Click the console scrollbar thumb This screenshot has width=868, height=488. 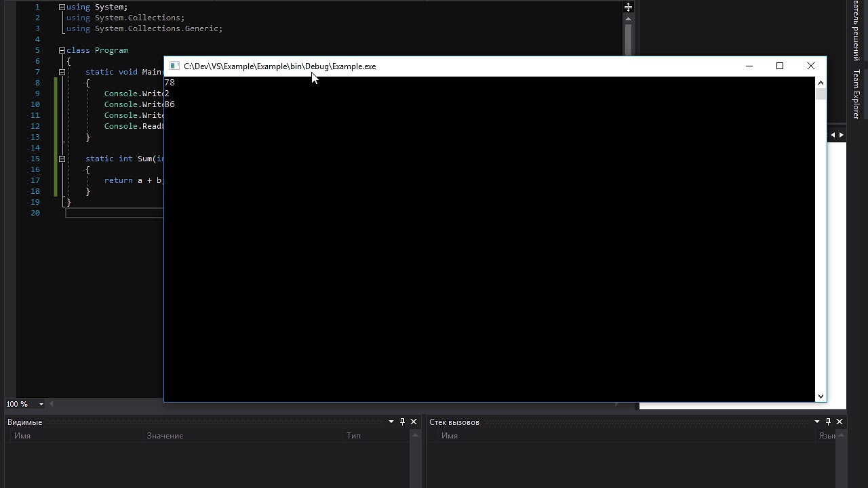pos(821,94)
